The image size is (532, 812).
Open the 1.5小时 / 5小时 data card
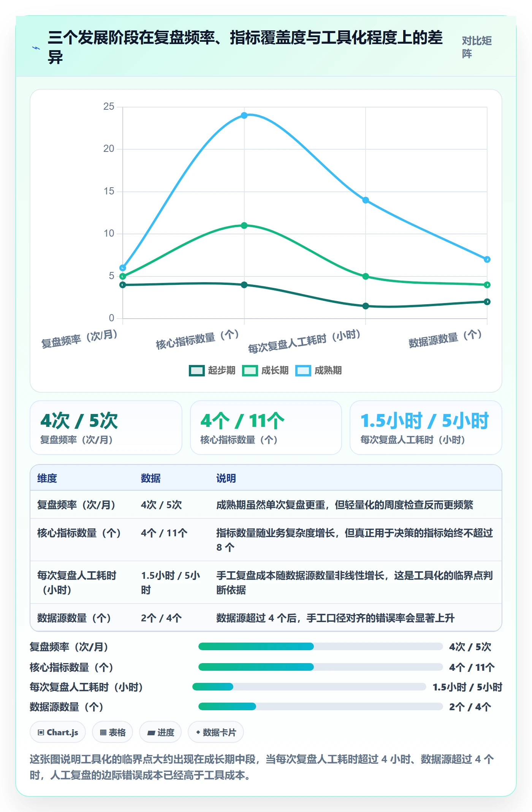[426, 428]
